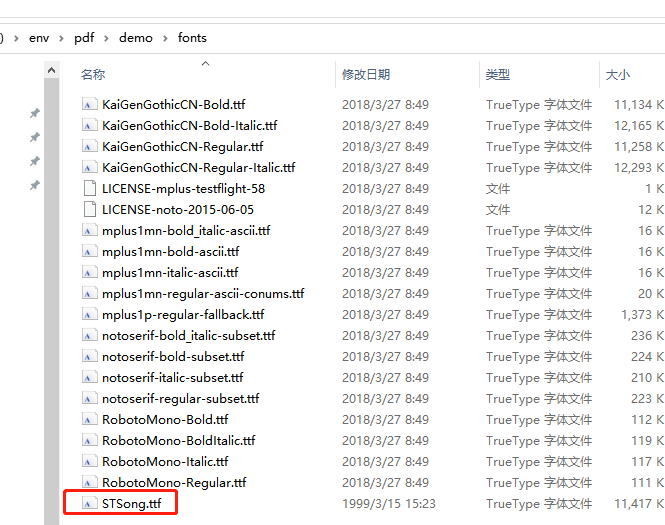Viewport: 665px width, 525px height.
Task: Click the RobotoMono-Regular.ttf file icon
Action: tap(89, 482)
